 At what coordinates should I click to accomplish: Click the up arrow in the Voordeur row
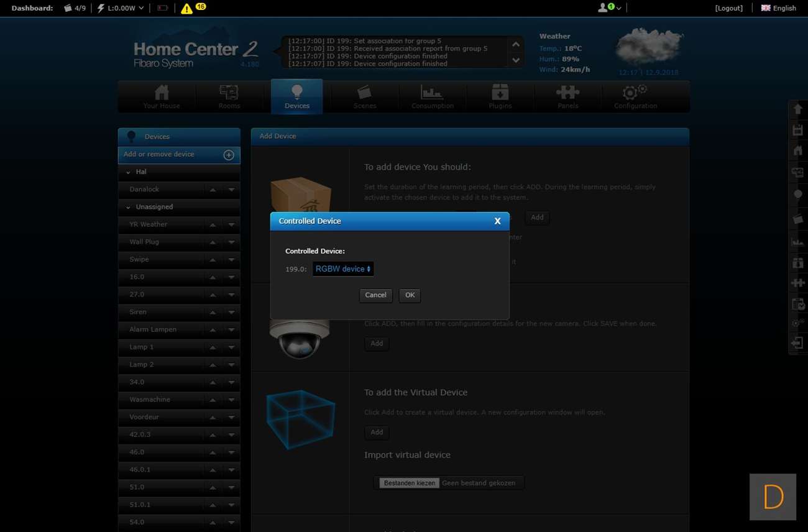[213, 417]
